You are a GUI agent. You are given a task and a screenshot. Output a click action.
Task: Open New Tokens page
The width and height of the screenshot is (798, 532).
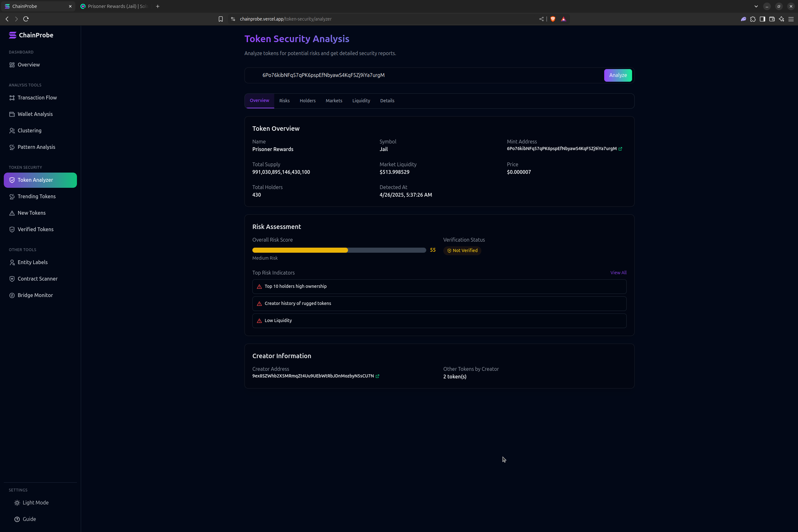point(40,213)
